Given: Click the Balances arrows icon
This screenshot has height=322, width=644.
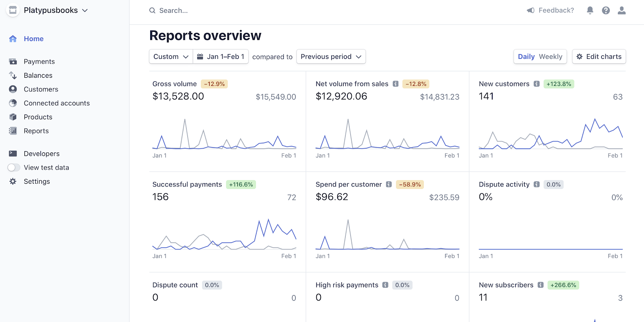Looking at the screenshot, I should 13,75.
